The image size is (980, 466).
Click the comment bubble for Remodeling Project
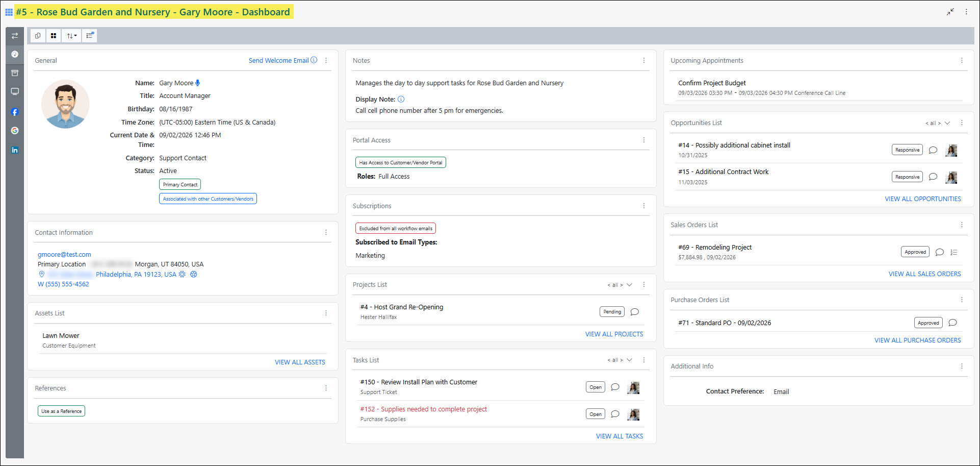940,252
